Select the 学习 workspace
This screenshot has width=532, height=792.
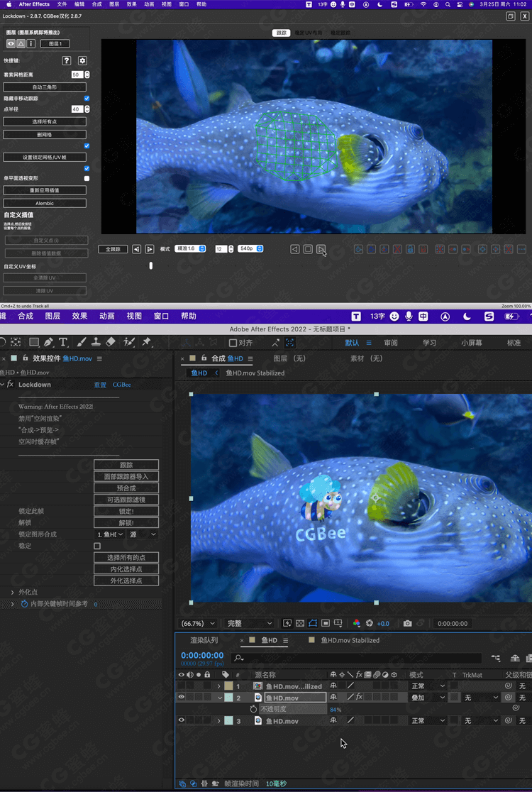pyautogui.click(x=430, y=343)
